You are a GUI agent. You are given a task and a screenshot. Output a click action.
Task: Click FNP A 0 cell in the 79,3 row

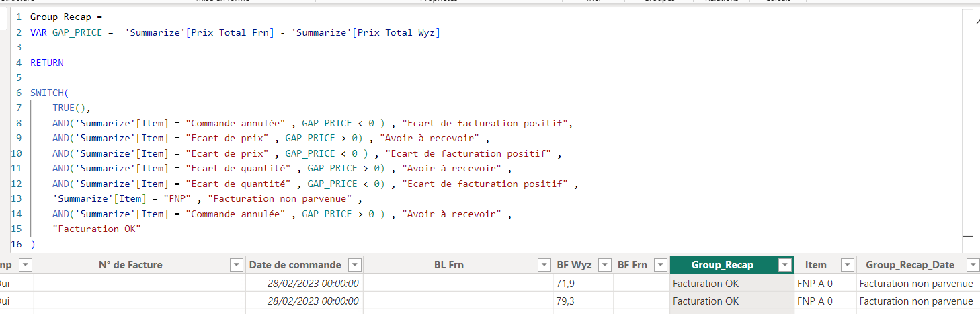[x=825, y=301]
